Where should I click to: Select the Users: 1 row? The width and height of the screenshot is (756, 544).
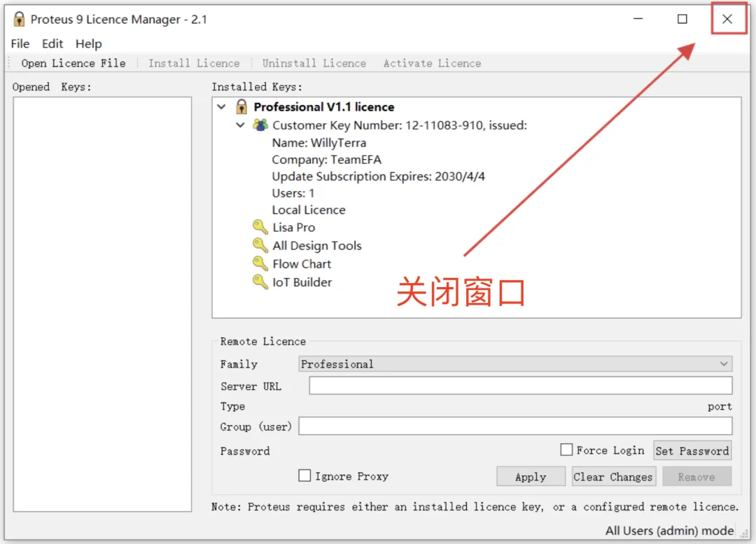293,193
